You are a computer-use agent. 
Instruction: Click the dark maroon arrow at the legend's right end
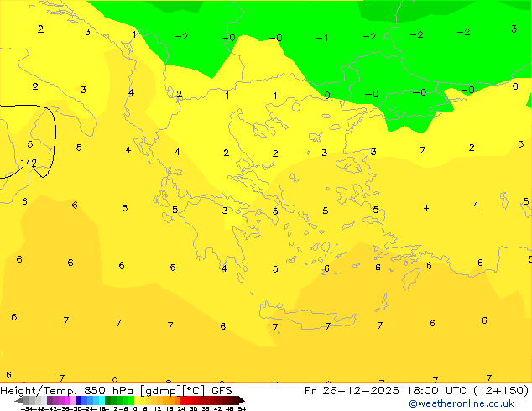(242, 400)
